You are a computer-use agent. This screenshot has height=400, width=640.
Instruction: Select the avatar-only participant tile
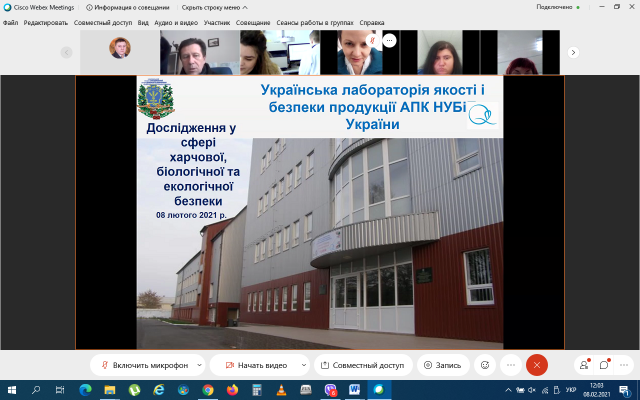tap(120, 52)
